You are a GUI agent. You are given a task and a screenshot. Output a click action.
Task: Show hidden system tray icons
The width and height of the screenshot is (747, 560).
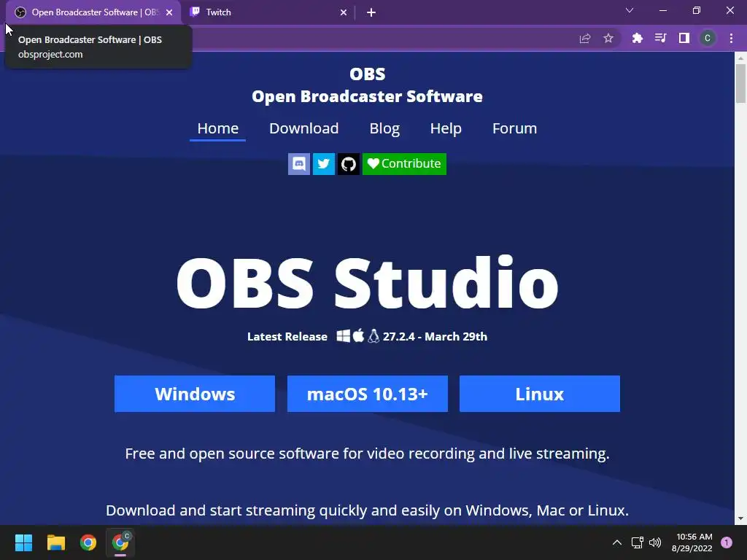[617, 542]
